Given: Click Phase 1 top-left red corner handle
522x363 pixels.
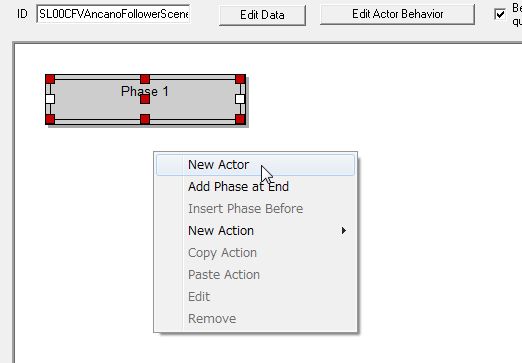Looking at the screenshot, I should tap(50, 79).
